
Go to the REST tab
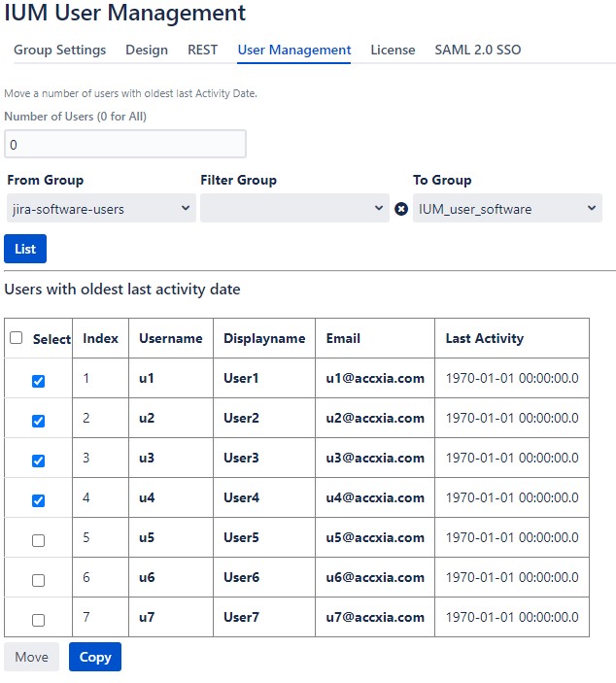coord(202,50)
